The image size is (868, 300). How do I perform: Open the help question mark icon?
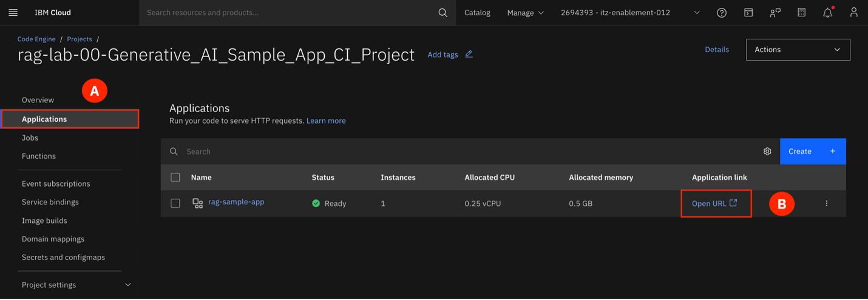click(x=722, y=13)
